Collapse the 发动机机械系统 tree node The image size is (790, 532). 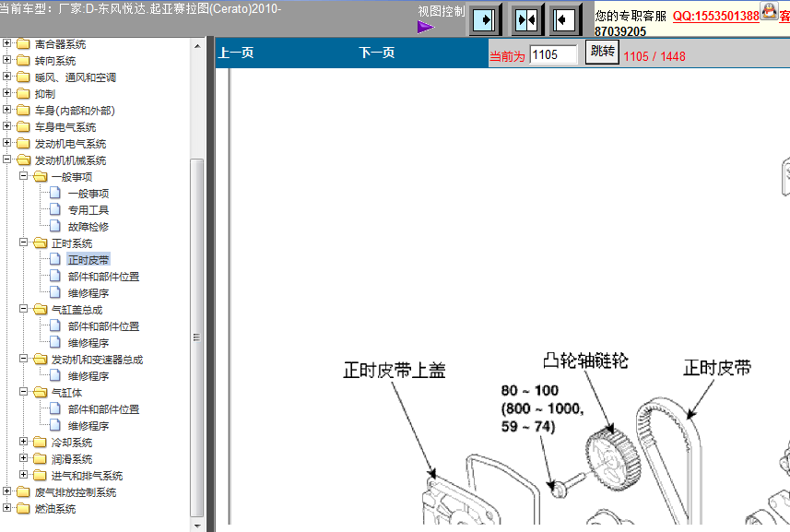click(x=8, y=160)
